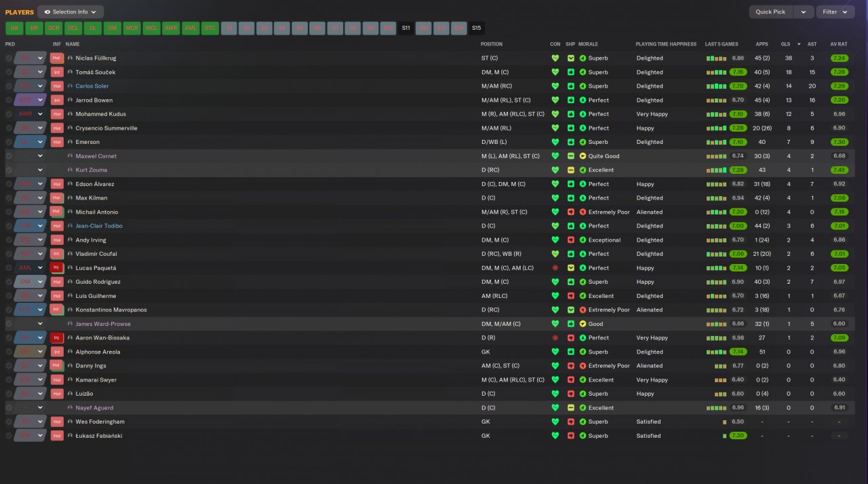Sort by the MORALE column header
Viewport: 868px width, 484px height.
tap(588, 44)
